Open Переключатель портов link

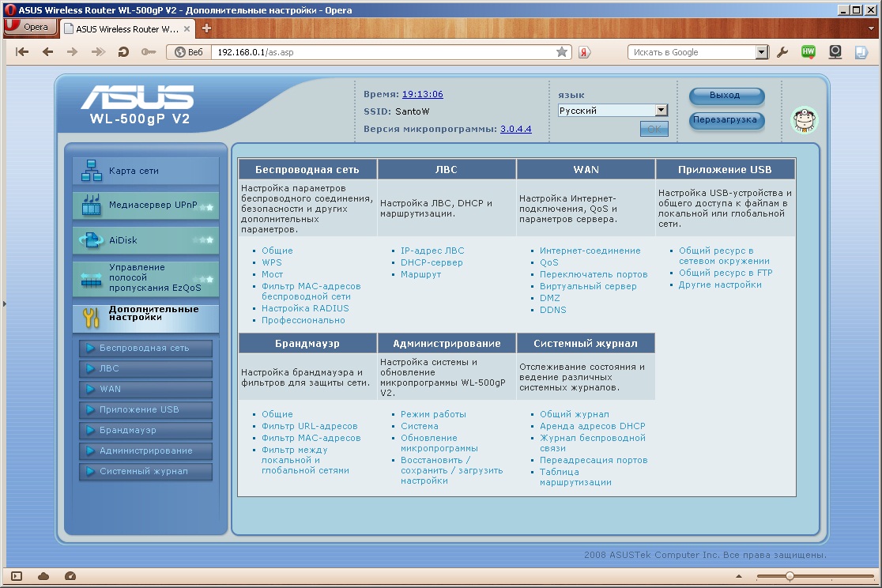click(x=594, y=274)
